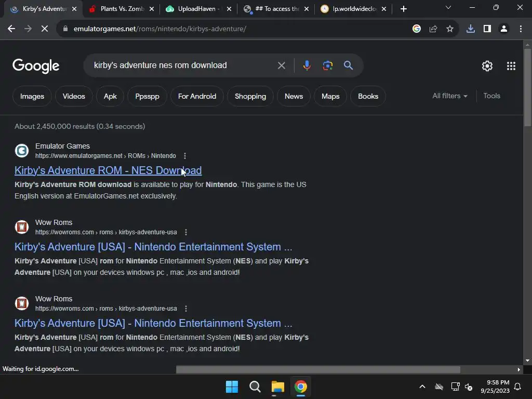Click the Google account icon in address bar
The height and width of the screenshot is (399, 532).
[x=417, y=29]
